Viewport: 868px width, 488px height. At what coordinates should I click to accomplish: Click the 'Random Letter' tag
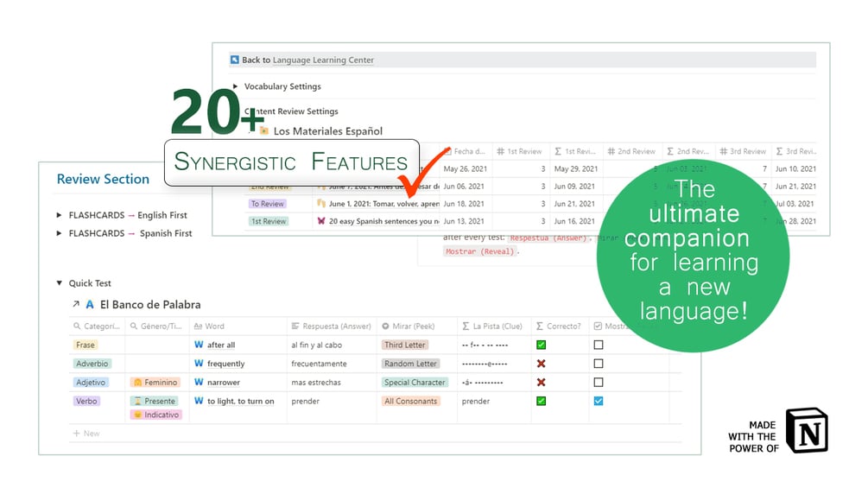(411, 364)
